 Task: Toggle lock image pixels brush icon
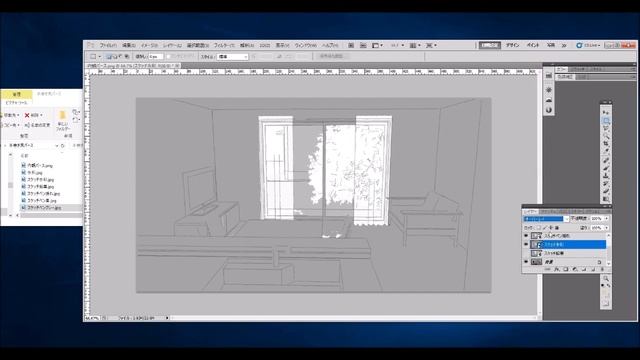coord(545,228)
